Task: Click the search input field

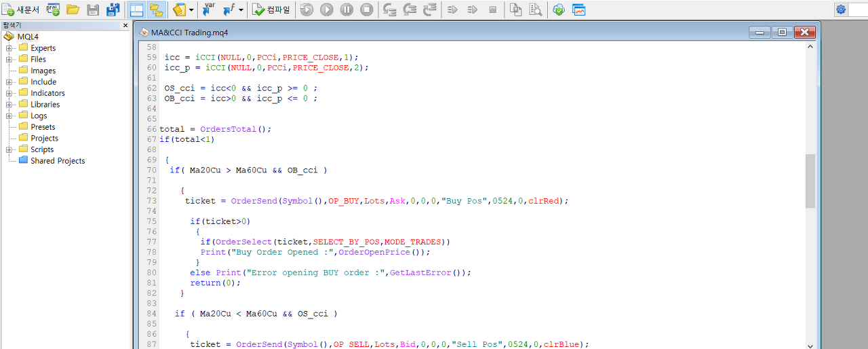Action: pos(859,10)
